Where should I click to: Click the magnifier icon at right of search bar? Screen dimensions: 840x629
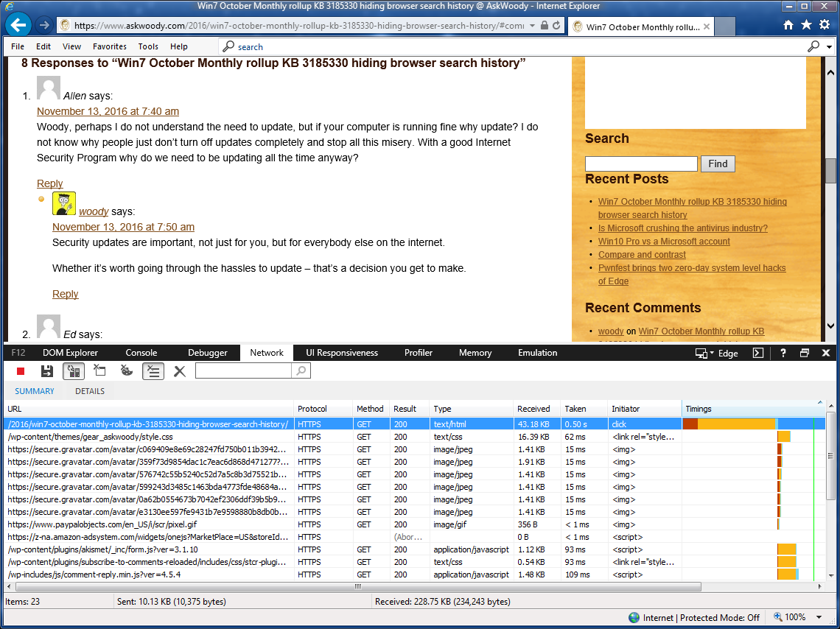pyautogui.click(x=813, y=46)
